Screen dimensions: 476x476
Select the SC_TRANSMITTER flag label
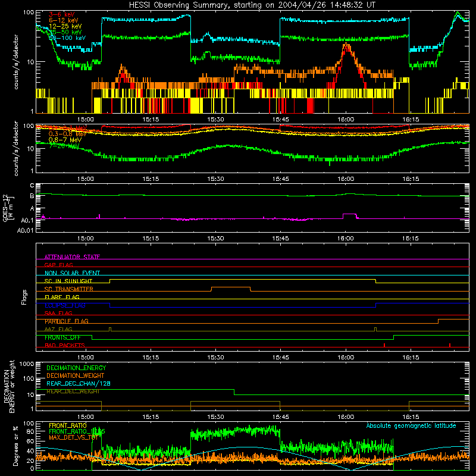pyautogui.click(x=68, y=289)
